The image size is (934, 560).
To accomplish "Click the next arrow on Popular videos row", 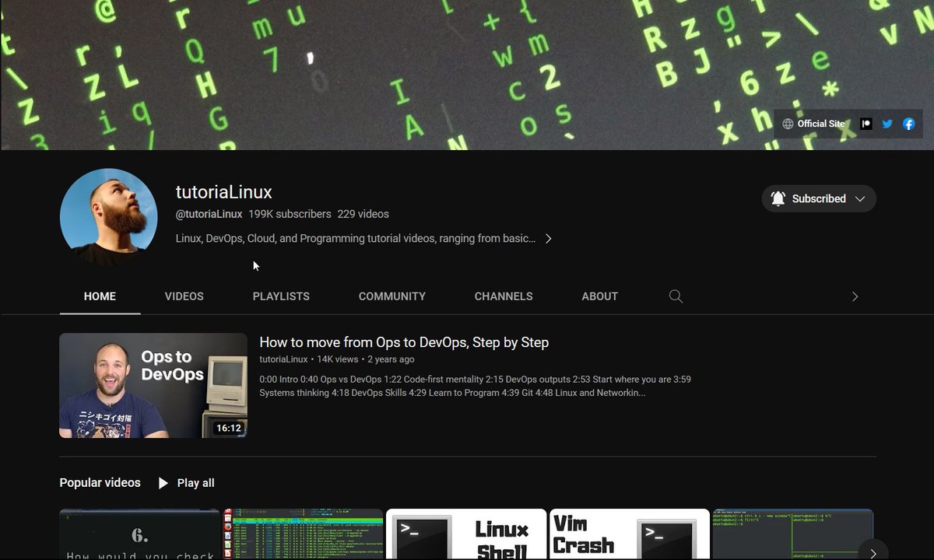I will click(873, 552).
